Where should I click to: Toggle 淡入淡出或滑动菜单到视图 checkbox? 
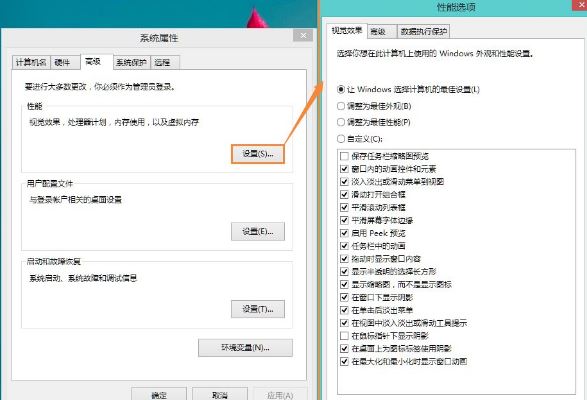[344, 182]
